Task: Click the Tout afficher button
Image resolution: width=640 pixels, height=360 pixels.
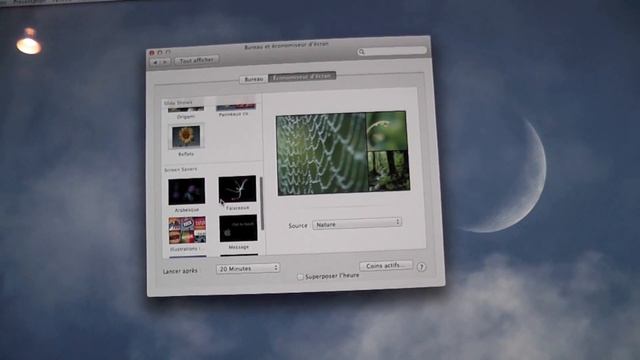Action: (x=197, y=60)
